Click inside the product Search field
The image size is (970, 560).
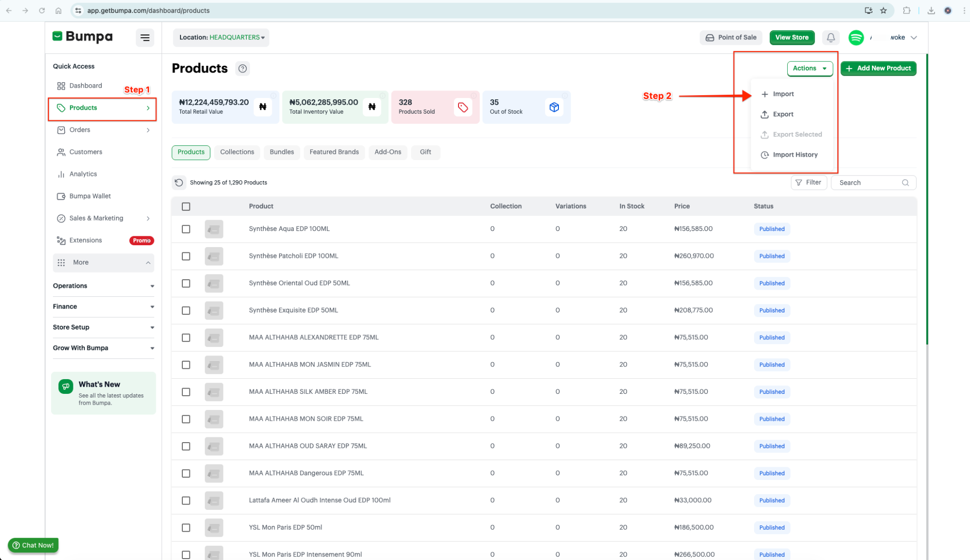coord(867,183)
